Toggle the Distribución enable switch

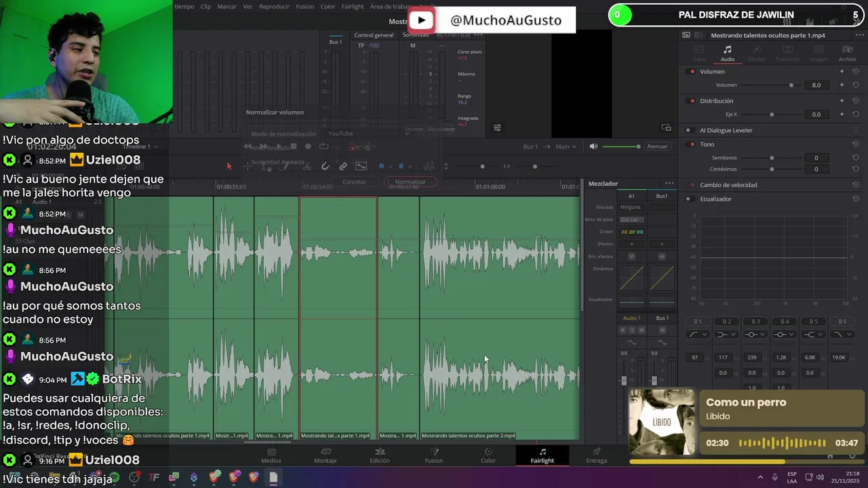pos(692,101)
